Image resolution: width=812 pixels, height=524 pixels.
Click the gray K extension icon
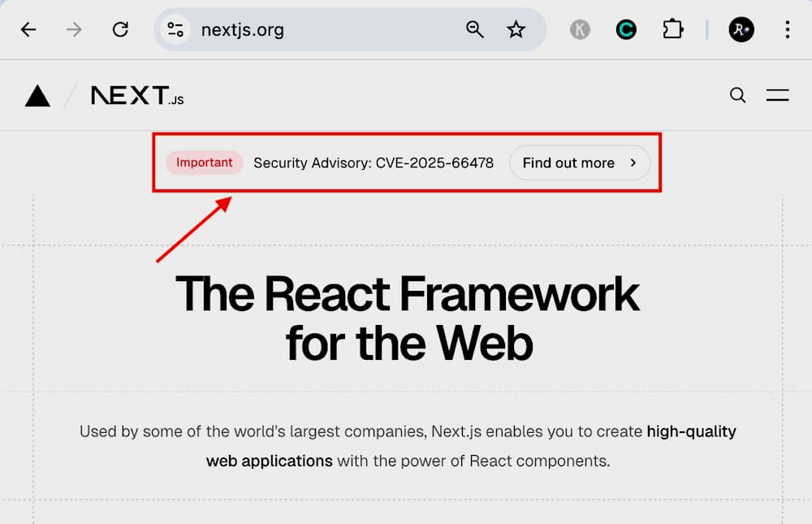coord(580,30)
